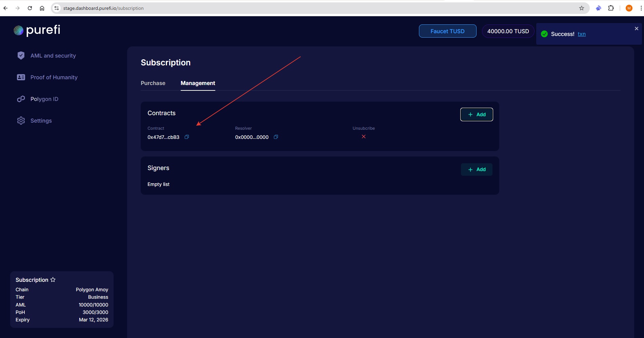Click the purefi logo

[37, 30]
